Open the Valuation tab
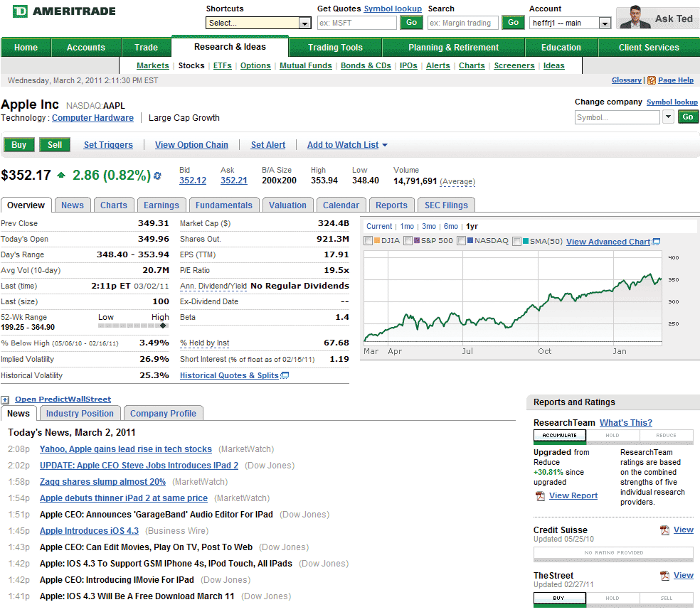Screen dimensions: 700x612 287,205
